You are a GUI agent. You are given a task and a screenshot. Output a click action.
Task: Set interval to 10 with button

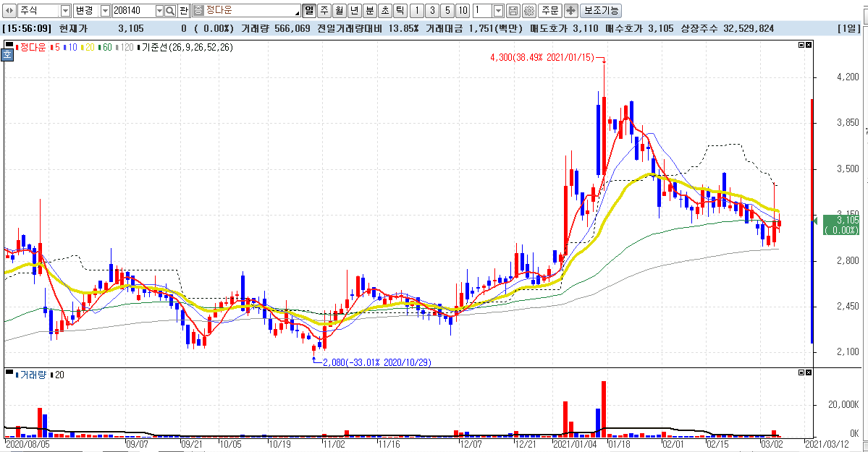(463, 11)
